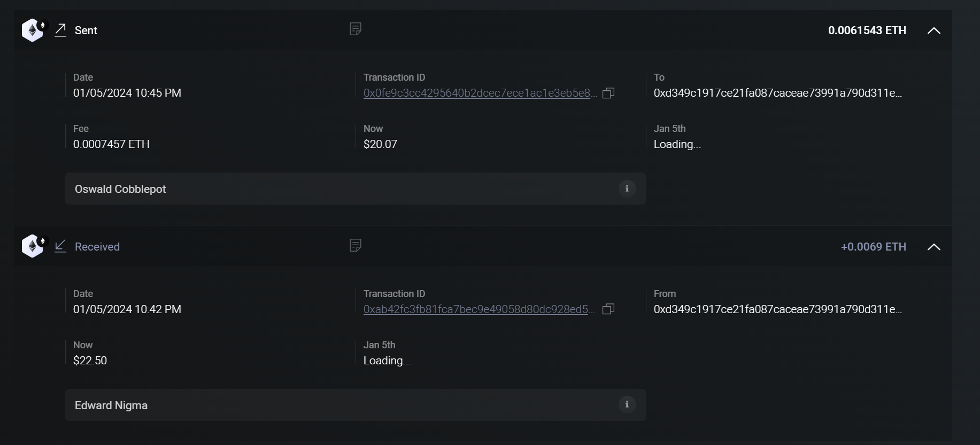Screen dimensions: 980x445
Task: Collapse the Sent transaction details
Action: (933, 30)
